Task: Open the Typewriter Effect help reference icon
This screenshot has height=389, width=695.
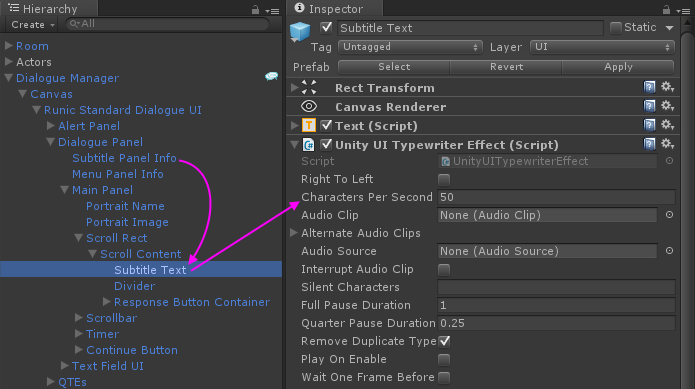Action: click(649, 144)
